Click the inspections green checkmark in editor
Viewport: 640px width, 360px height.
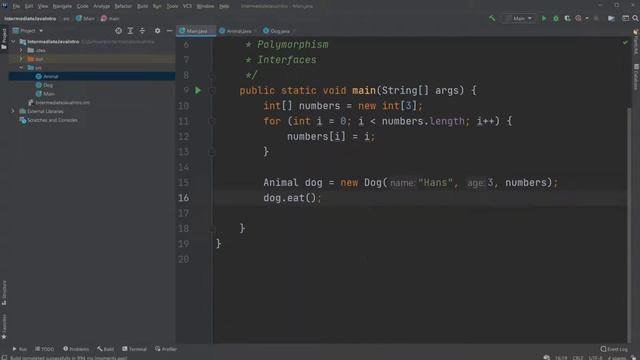625,42
